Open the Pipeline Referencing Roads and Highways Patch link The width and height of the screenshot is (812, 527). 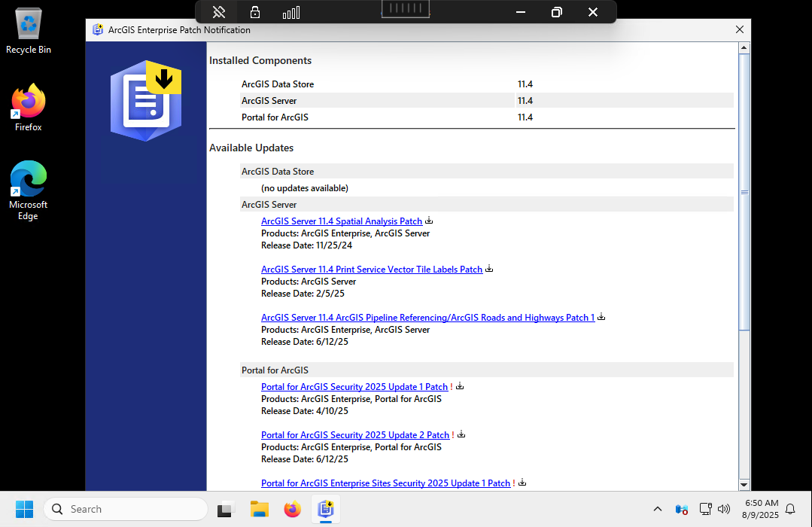click(427, 318)
